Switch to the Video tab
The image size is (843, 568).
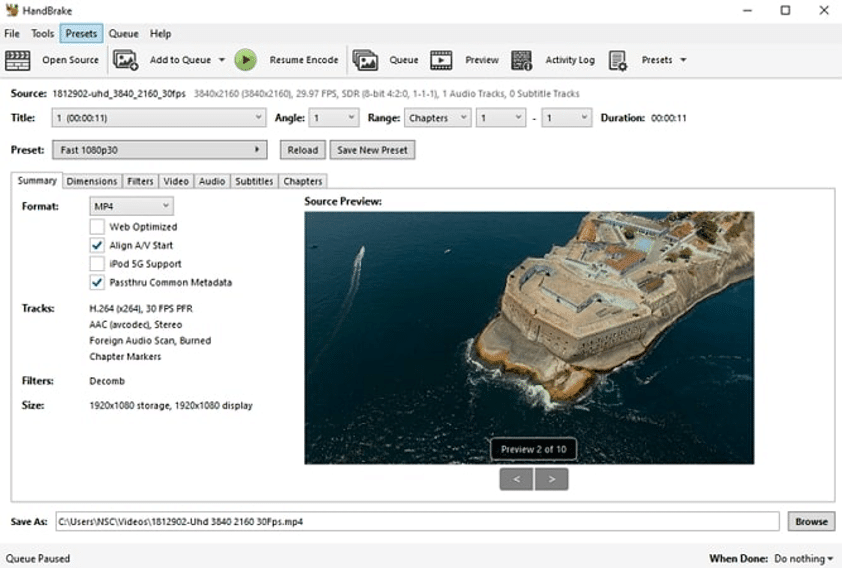click(x=176, y=181)
